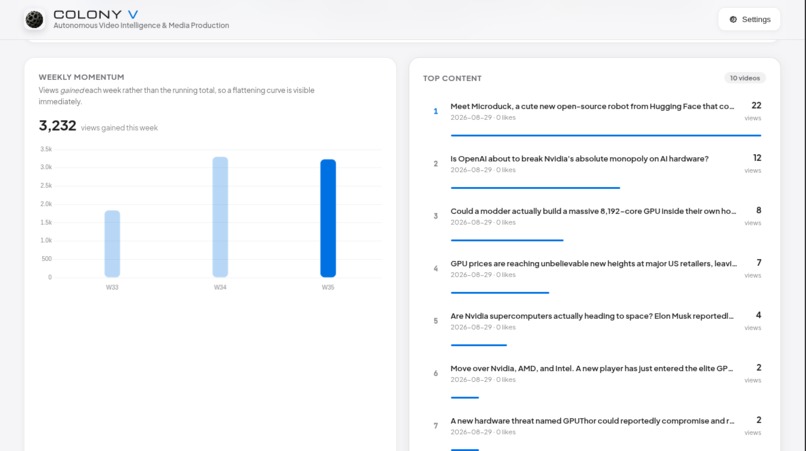
Task: Click the 10 videos badge
Action: coord(745,78)
